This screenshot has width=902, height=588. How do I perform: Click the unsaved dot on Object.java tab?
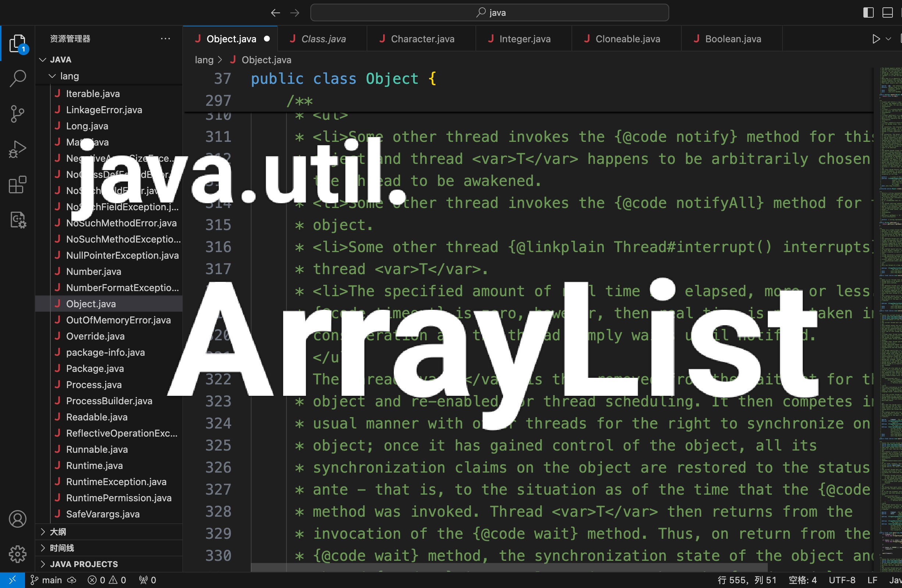pyautogui.click(x=267, y=39)
